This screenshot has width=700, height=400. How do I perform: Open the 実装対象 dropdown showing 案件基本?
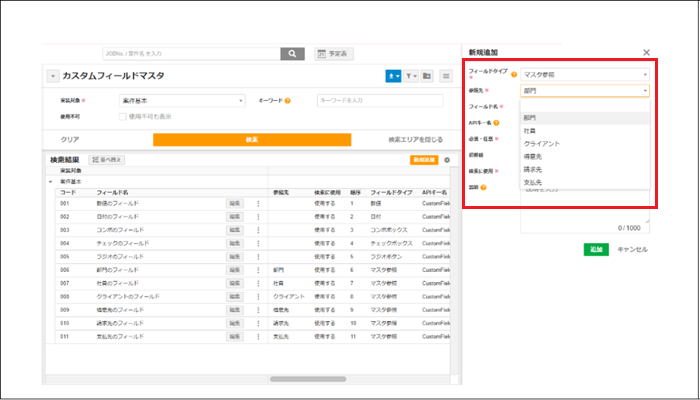pyautogui.click(x=182, y=100)
